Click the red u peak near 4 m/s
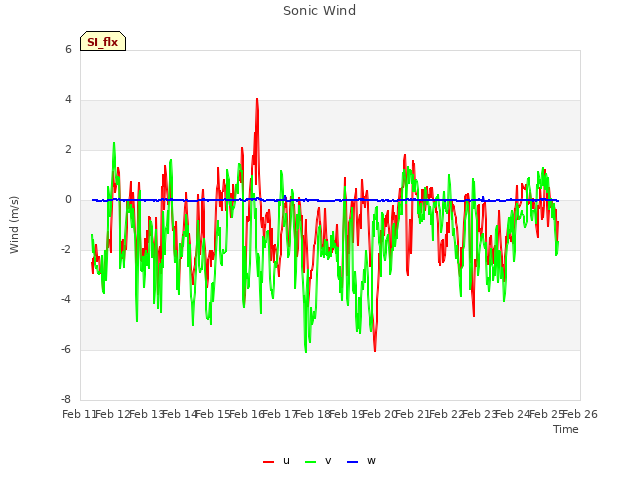This screenshot has height=480, width=640. pyautogui.click(x=257, y=99)
